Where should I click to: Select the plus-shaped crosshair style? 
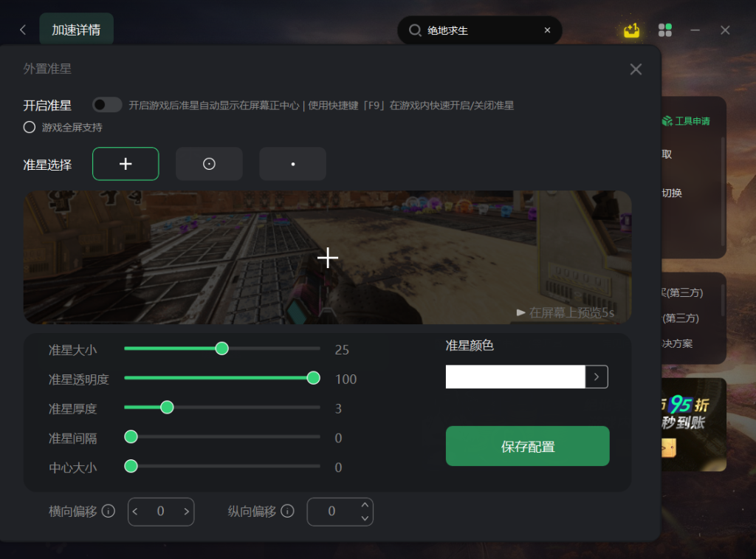tap(126, 164)
